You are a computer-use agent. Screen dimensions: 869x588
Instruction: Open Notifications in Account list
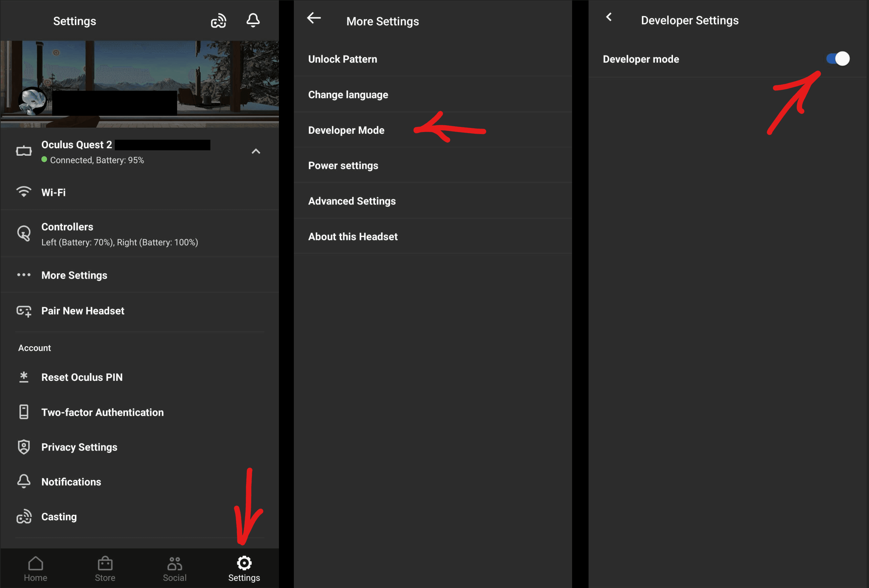(x=139, y=482)
